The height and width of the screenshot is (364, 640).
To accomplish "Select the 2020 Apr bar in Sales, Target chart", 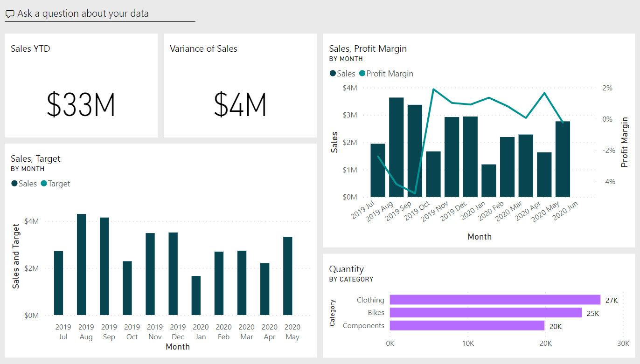I will click(265, 289).
